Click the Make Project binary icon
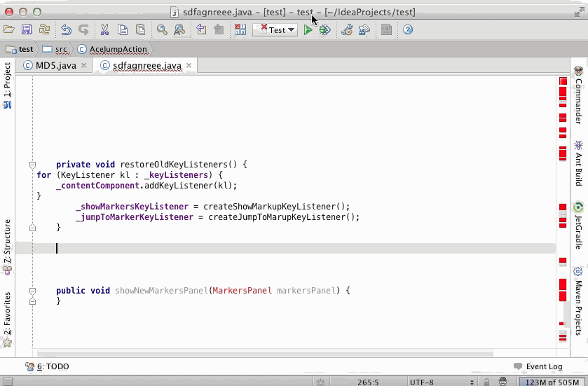This screenshot has height=386, width=588. [x=240, y=29]
